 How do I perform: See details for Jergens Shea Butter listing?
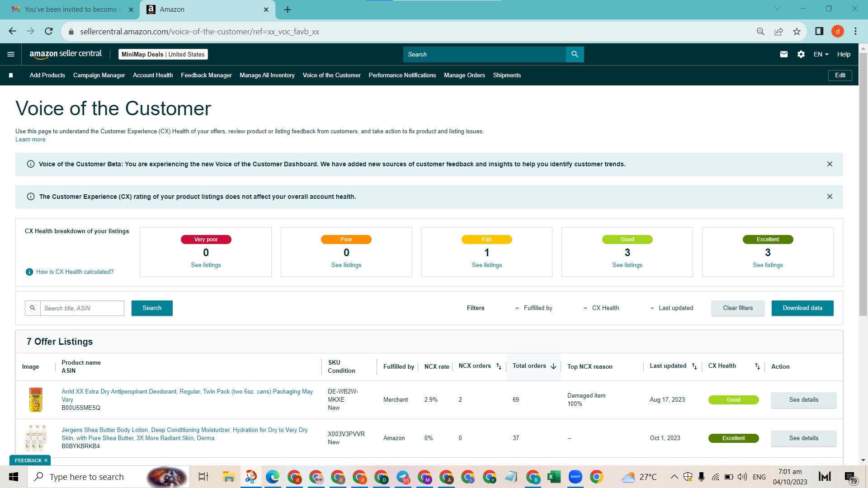click(x=804, y=438)
